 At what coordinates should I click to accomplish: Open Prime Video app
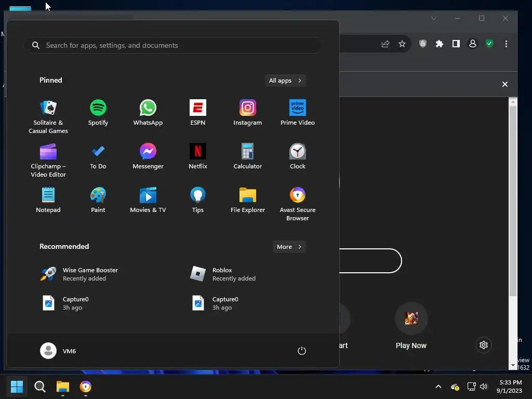(x=298, y=113)
